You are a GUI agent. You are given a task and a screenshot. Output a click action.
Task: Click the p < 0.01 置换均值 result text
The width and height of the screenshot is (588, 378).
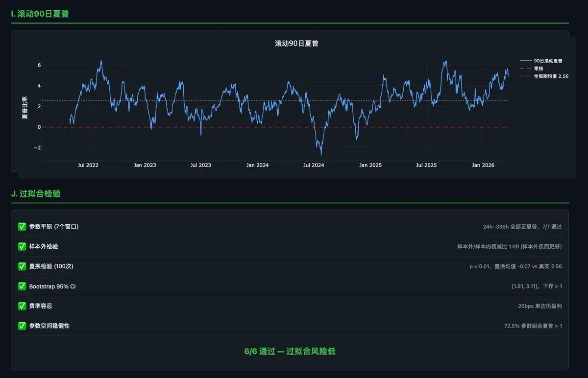tap(515, 266)
